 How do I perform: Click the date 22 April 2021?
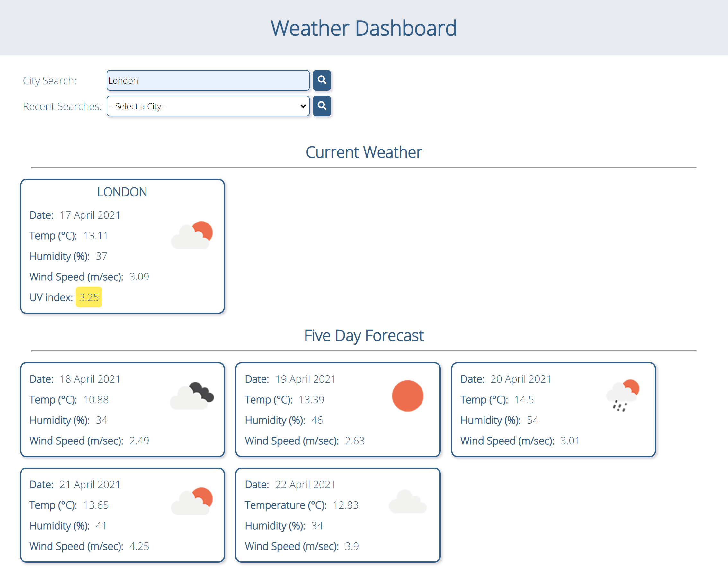[305, 484]
